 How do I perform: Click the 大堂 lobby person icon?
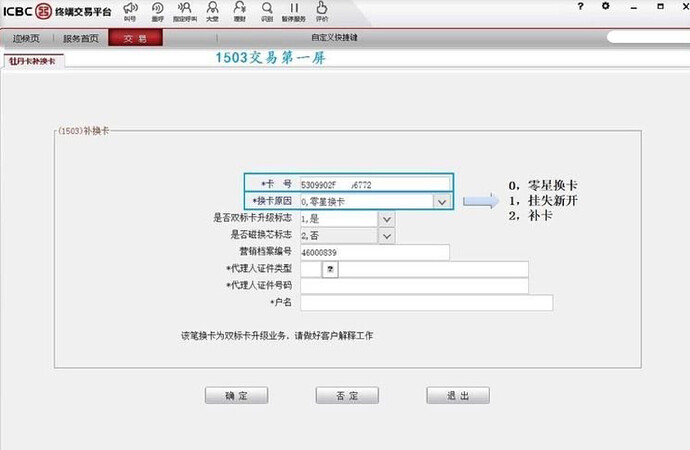(213, 11)
